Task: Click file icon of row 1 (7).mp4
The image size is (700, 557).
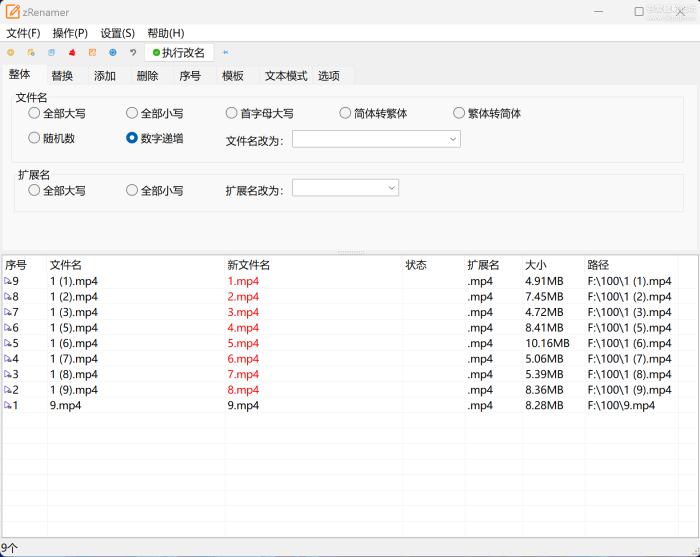Action: coord(8,359)
